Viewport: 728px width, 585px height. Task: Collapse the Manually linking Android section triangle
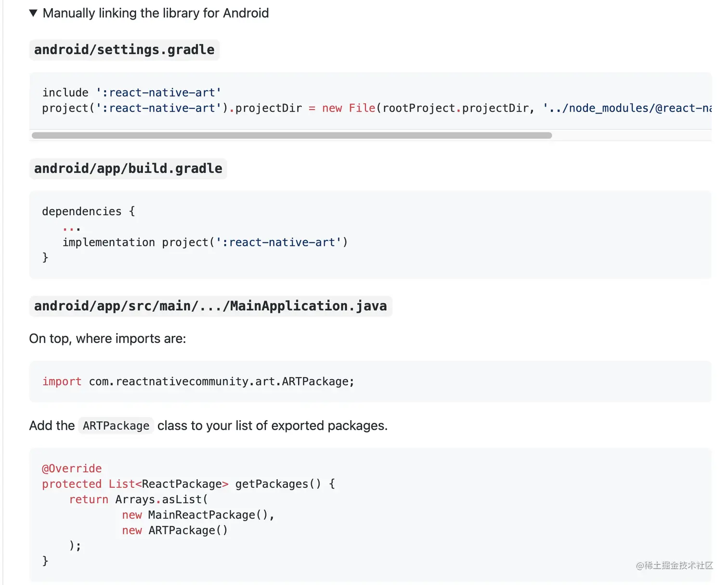[x=33, y=13]
